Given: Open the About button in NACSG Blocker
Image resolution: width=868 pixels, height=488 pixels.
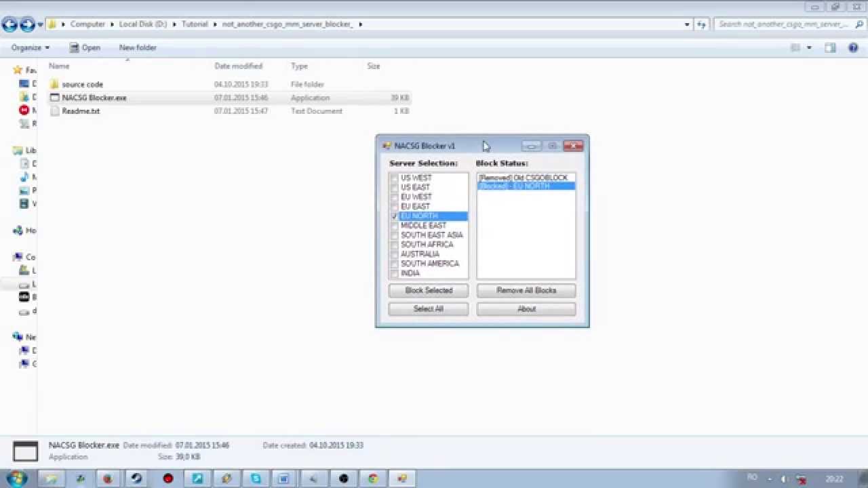Looking at the screenshot, I should [526, 309].
